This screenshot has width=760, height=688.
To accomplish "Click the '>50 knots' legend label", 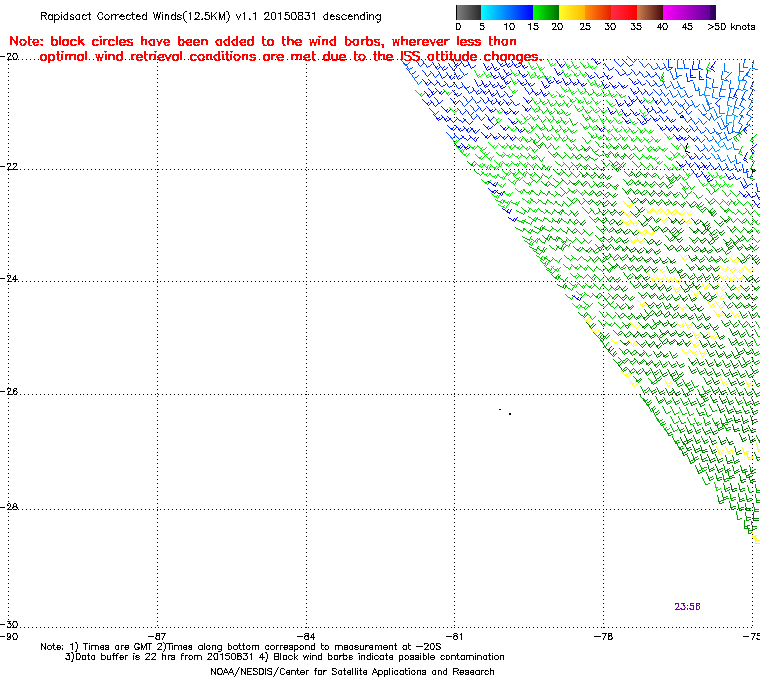I will pos(731,27).
